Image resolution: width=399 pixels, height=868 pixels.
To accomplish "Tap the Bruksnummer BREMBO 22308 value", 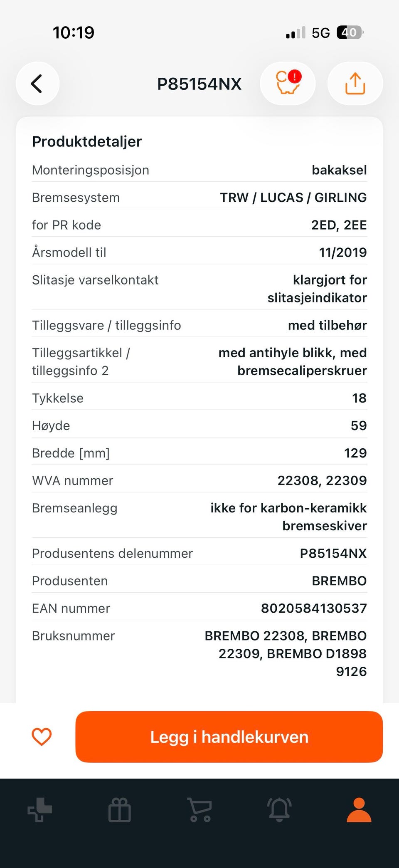I will 286,653.
